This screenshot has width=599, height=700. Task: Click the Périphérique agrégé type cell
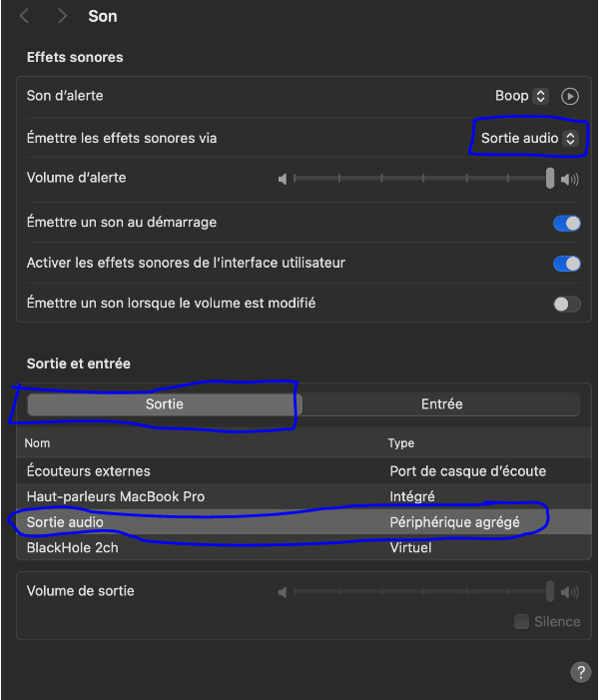[x=454, y=522]
